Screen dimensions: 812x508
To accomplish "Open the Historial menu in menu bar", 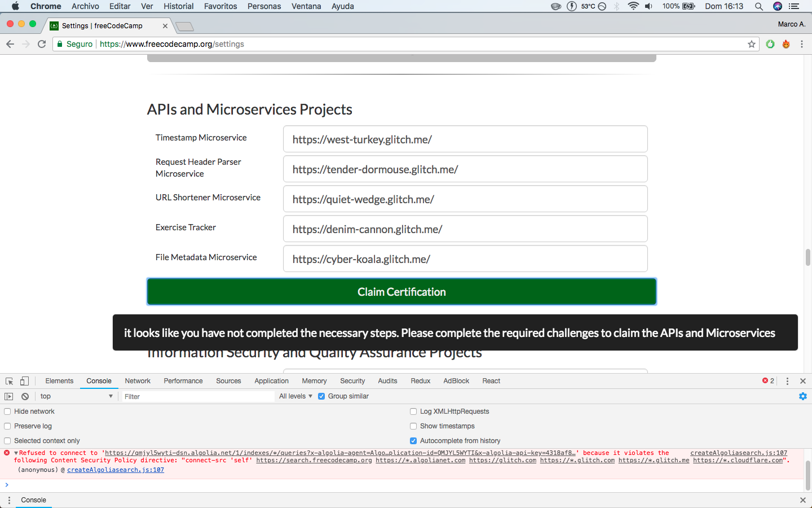I will pyautogui.click(x=179, y=6).
